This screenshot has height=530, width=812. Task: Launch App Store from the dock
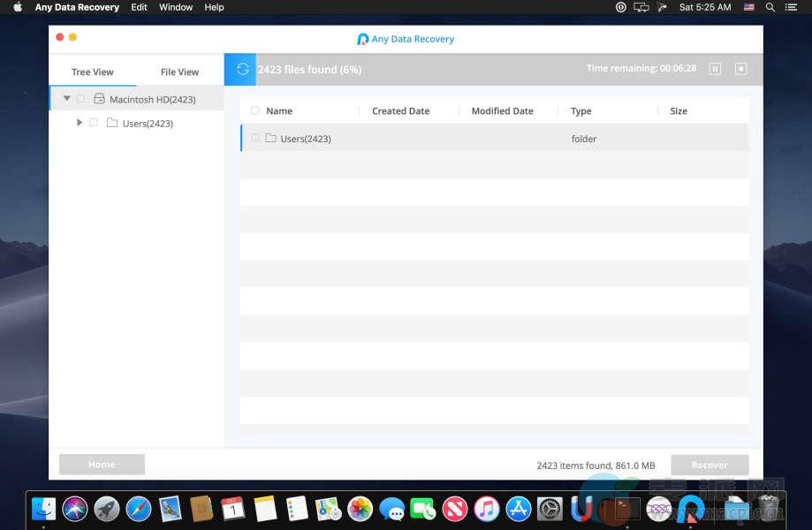point(518,509)
